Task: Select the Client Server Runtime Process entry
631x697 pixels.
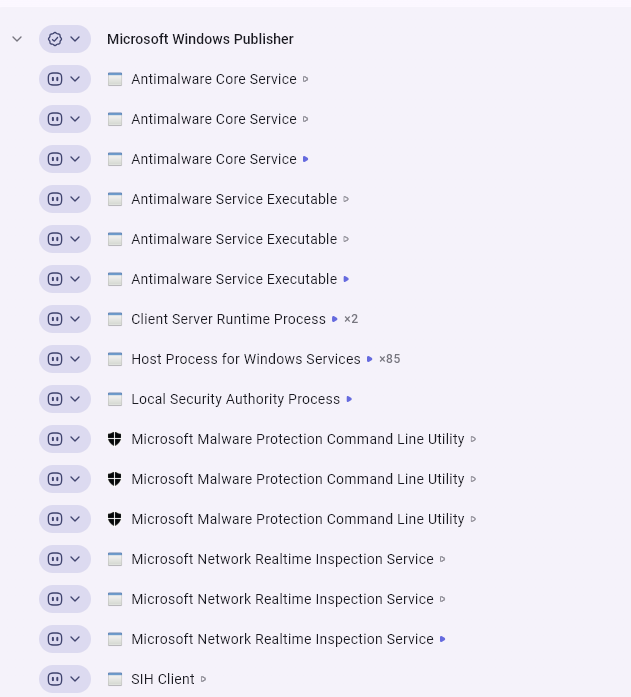Action: (228, 319)
